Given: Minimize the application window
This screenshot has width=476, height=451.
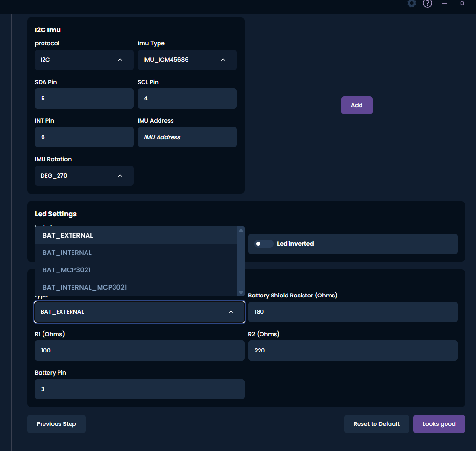Looking at the screenshot, I should [x=445, y=4].
